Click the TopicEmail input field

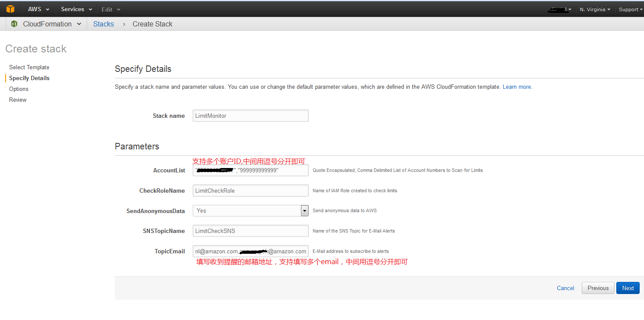(251, 251)
